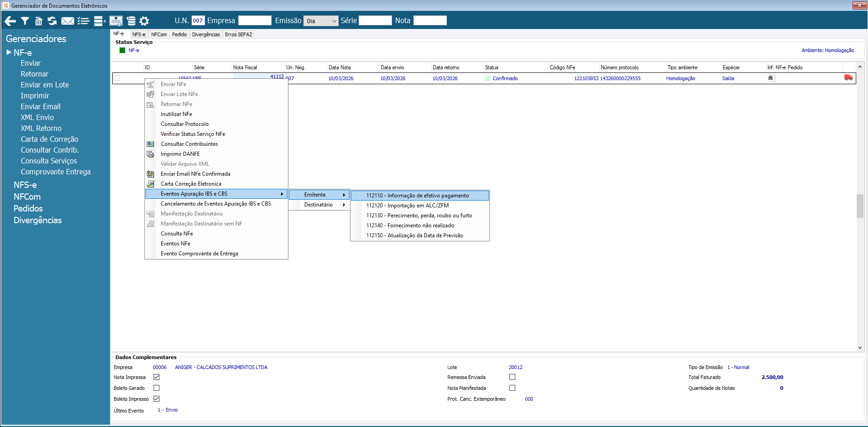Image resolution: width=868 pixels, height=427 pixels.
Task: Select 112130 - Perecimento, perda, roubo ou furto
Action: pyautogui.click(x=420, y=216)
